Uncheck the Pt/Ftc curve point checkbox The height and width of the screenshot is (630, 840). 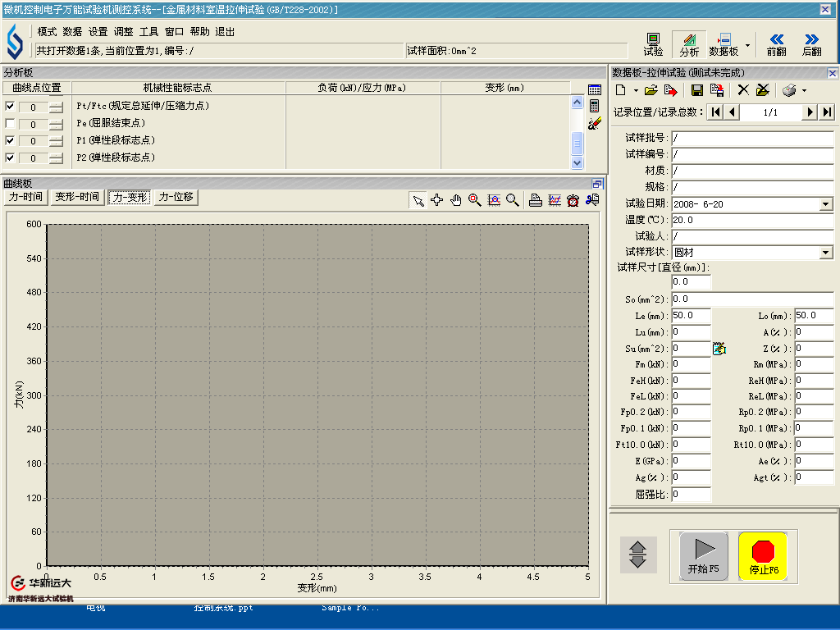point(10,106)
